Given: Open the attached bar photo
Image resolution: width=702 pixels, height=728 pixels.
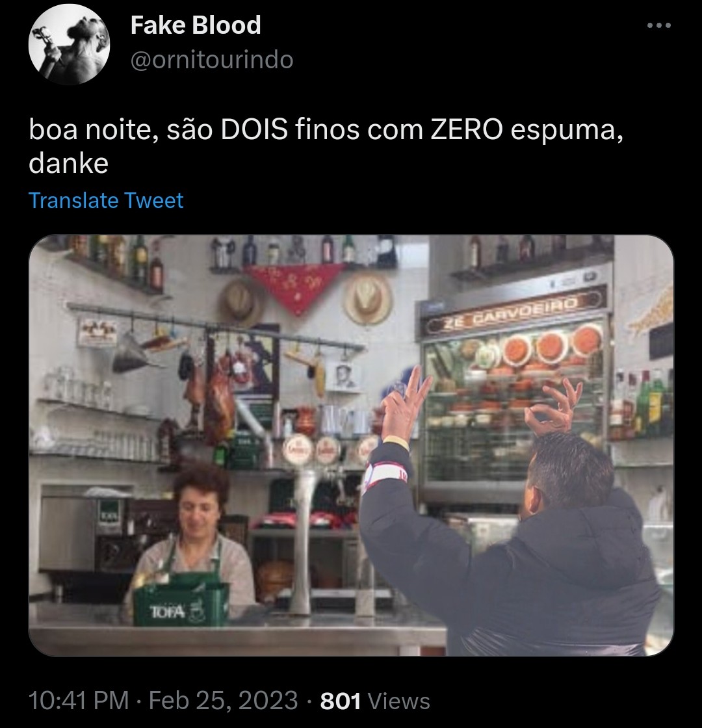Looking at the screenshot, I should click(x=351, y=445).
